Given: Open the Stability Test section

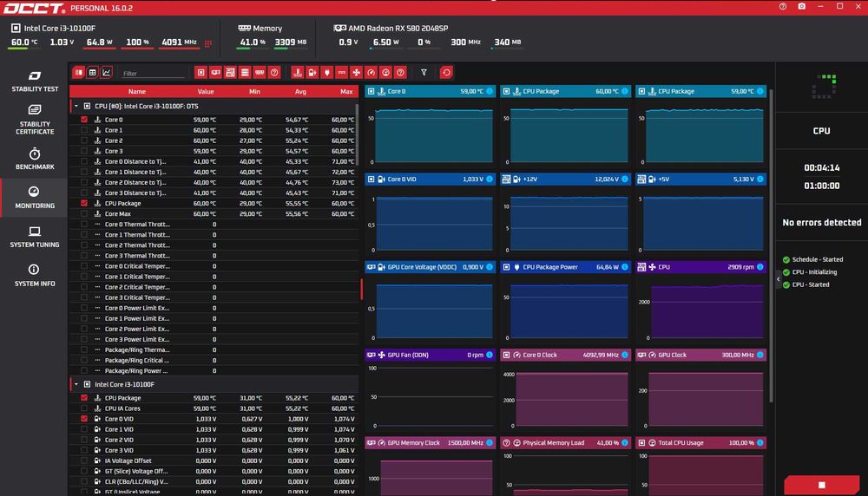Looking at the screenshot, I should [x=35, y=81].
